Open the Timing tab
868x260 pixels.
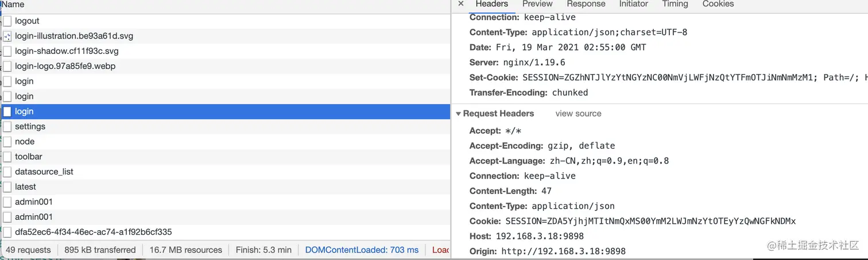pos(675,4)
